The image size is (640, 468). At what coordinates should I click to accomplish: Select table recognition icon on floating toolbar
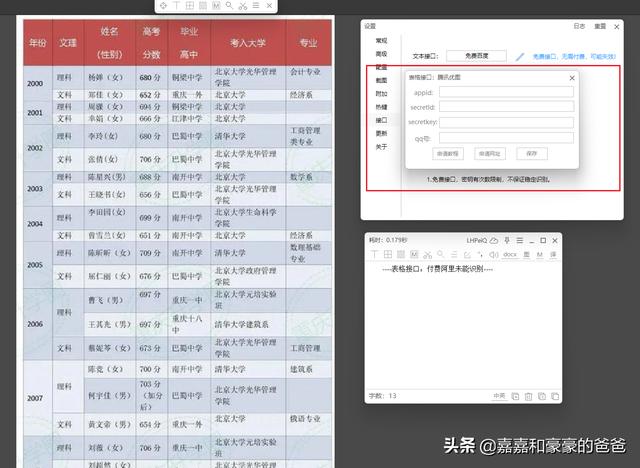point(190,5)
